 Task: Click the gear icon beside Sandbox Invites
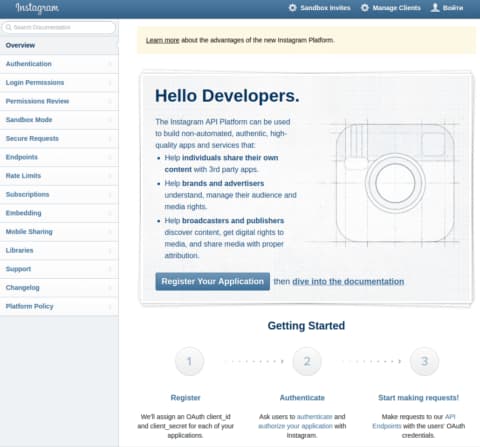292,8
